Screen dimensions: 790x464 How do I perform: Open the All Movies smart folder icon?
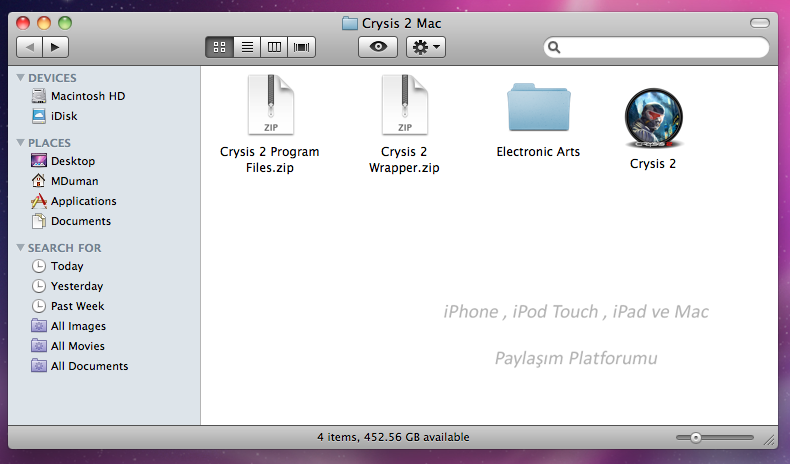click(39, 346)
